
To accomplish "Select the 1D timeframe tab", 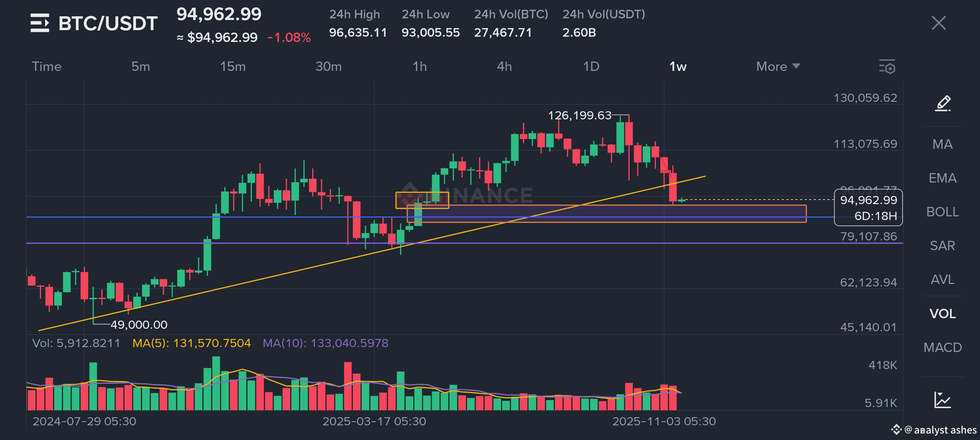I will pos(591,66).
